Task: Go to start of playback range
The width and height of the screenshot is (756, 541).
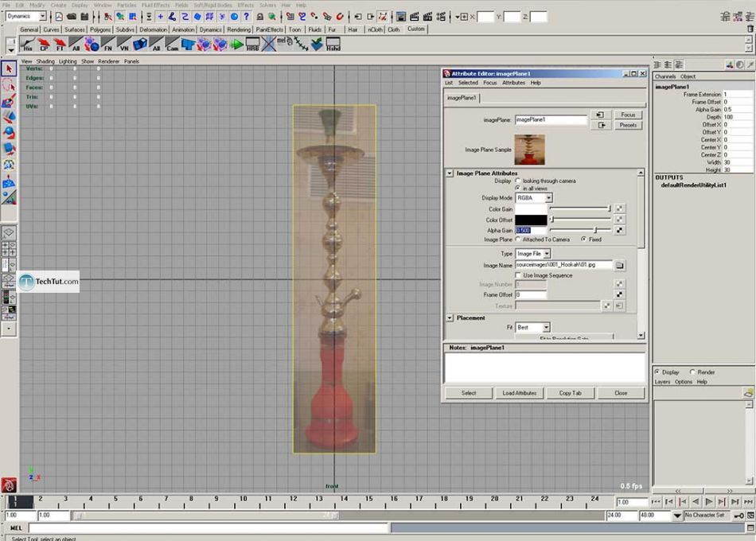Action: (x=656, y=502)
